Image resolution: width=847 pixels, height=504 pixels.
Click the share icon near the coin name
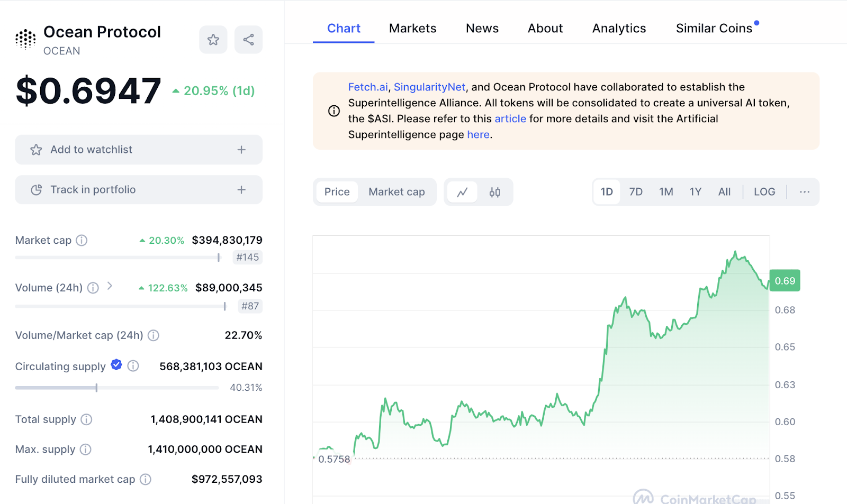coord(248,40)
